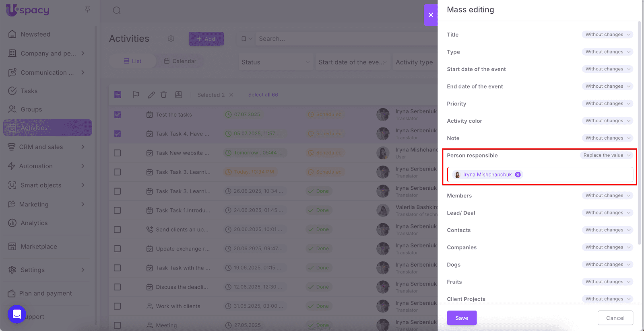Open Person responsible 'Replace the value' dropdown
The image size is (644, 331).
(606, 155)
